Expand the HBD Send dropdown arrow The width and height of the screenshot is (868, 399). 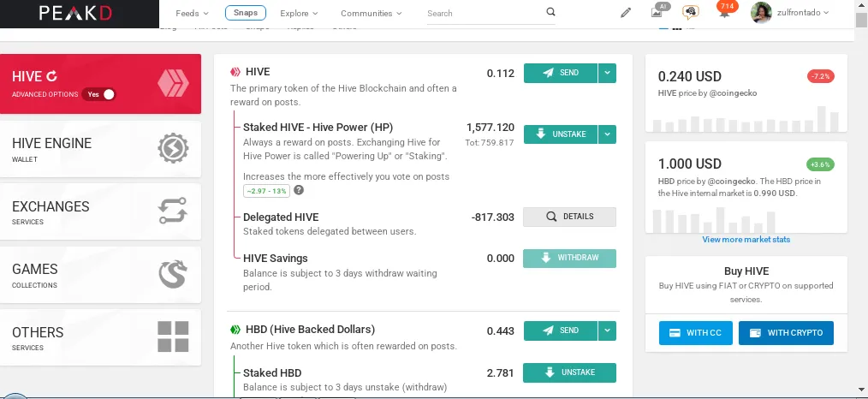pos(607,331)
